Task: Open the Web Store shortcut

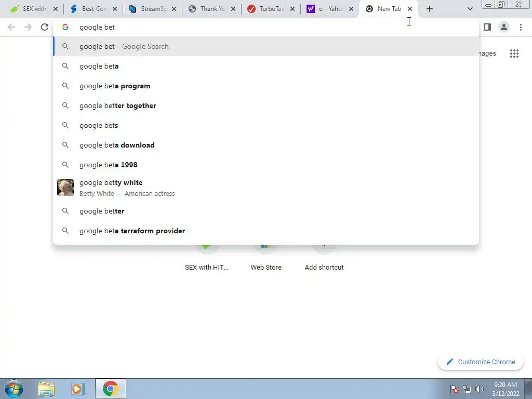Action: coord(266,258)
